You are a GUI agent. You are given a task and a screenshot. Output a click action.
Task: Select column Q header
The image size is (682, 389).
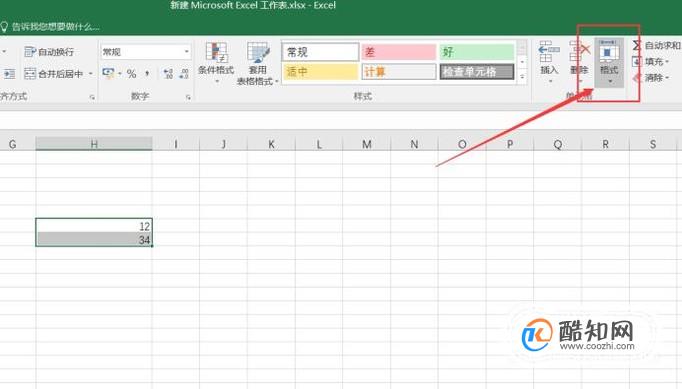[558, 144]
